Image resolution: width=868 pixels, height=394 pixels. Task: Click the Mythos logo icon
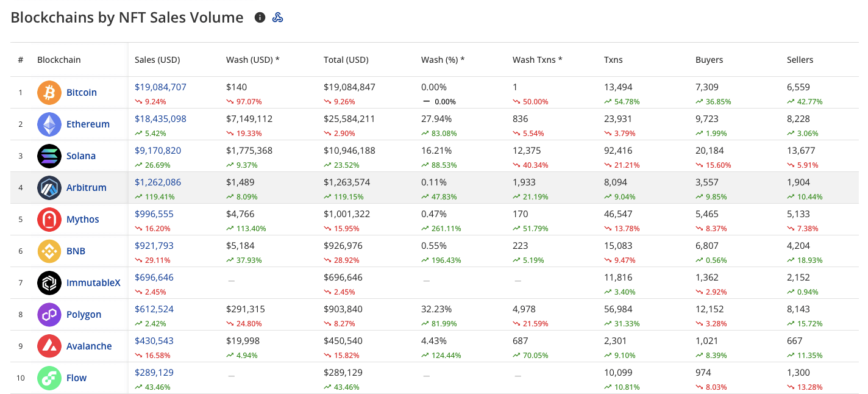[49, 220]
